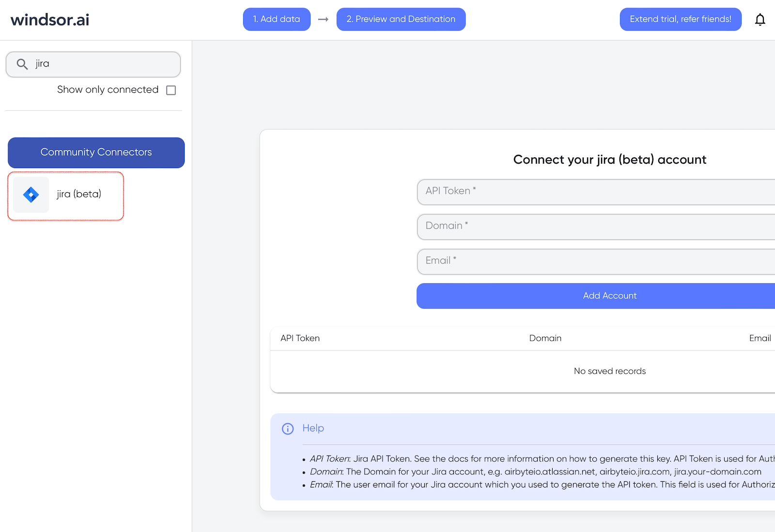Switch to the Add data step
Viewport: 775px width, 532px height.
click(x=277, y=19)
